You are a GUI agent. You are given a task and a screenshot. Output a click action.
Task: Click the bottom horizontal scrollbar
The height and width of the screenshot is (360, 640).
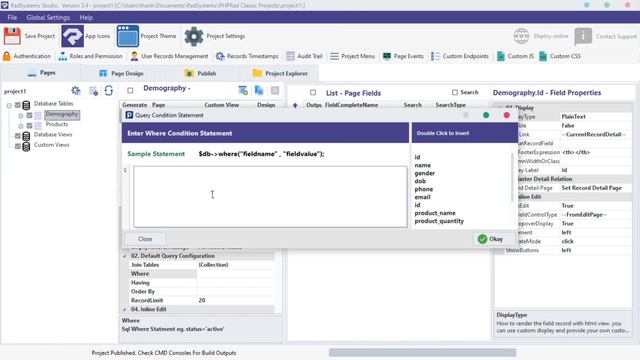422,352
